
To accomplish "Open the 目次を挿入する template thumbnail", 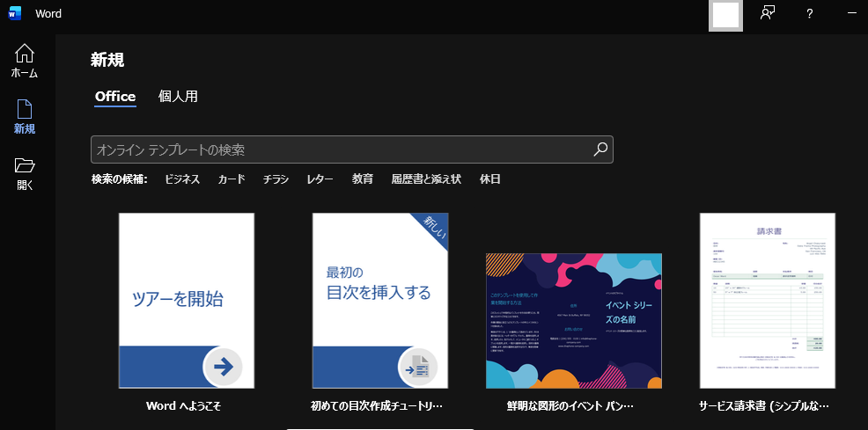I will [x=380, y=301].
